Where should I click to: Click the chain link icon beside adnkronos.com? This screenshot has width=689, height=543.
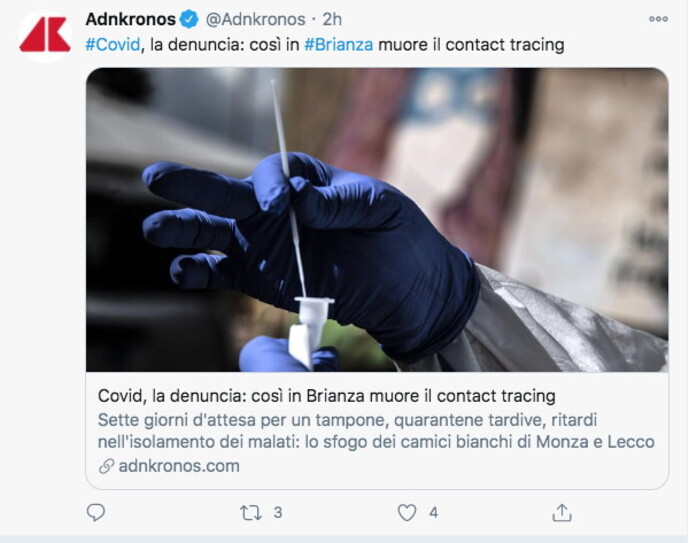(106, 466)
